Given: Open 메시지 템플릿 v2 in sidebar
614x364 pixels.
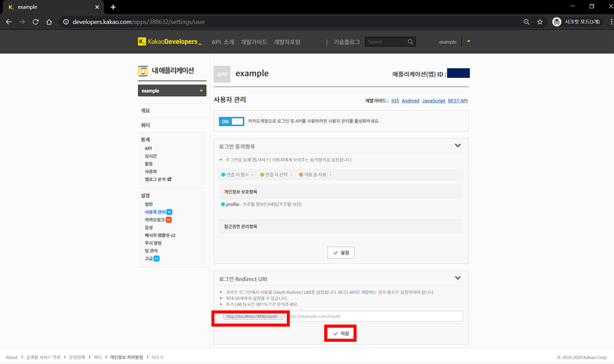Looking at the screenshot, I should point(160,235).
